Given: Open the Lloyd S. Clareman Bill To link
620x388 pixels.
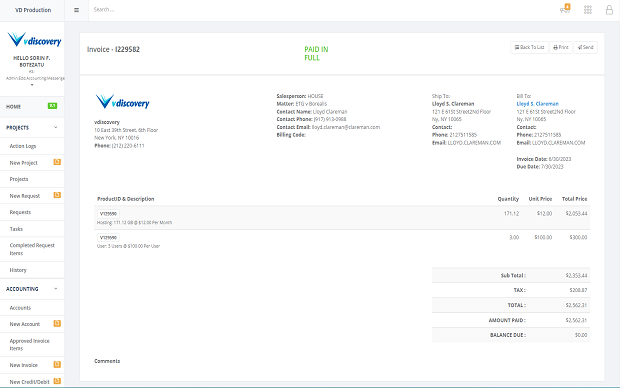Looking at the screenshot, I should click(537, 104).
